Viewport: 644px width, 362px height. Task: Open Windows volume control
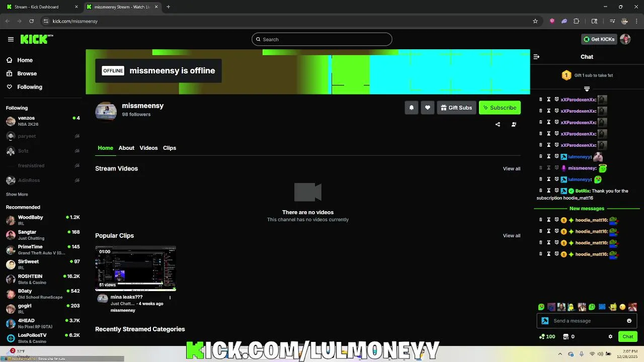[x=600, y=353]
